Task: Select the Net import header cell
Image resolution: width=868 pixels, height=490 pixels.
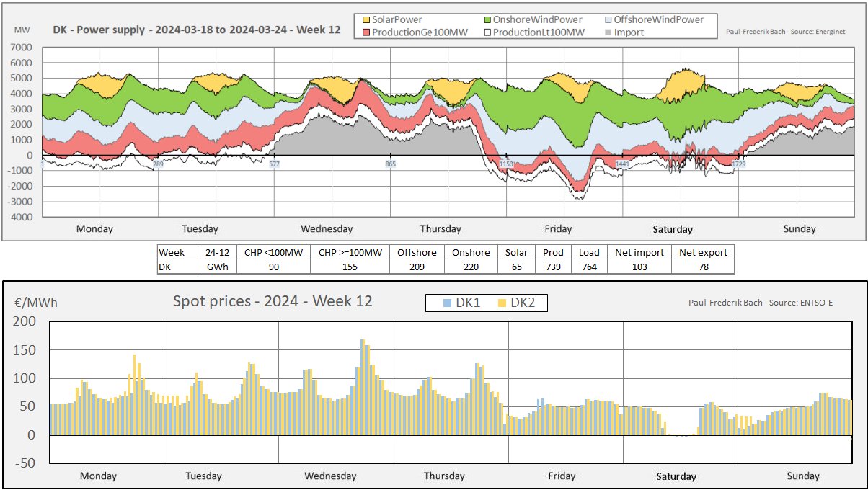Action: pos(639,252)
